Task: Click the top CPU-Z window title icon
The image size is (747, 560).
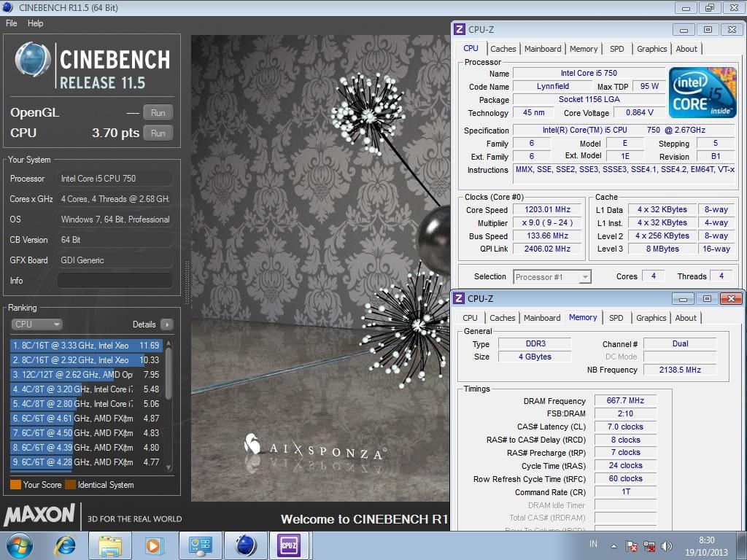Action: 460,29
